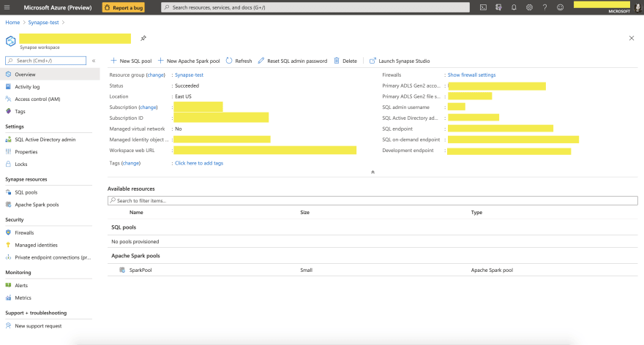Image resolution: width=644 pixels, height=345 pixels.
Task: Click the Properties bars icon
Action: [8, 151]
